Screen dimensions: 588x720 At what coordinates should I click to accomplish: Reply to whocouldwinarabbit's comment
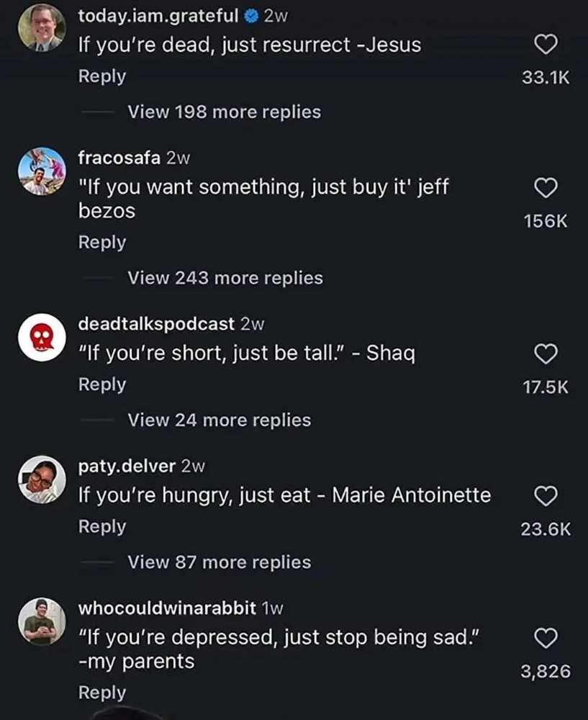click(101, 693)
